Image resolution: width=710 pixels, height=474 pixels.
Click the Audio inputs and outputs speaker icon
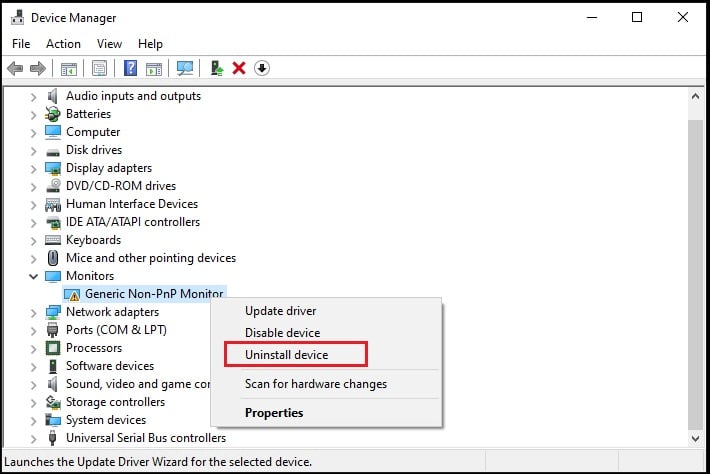coord(53,96)
